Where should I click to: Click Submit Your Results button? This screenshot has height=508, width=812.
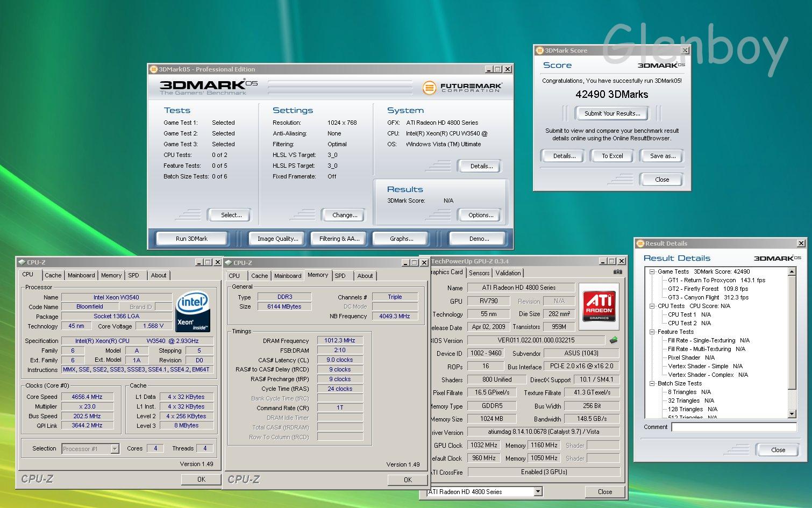pos(612,113)
